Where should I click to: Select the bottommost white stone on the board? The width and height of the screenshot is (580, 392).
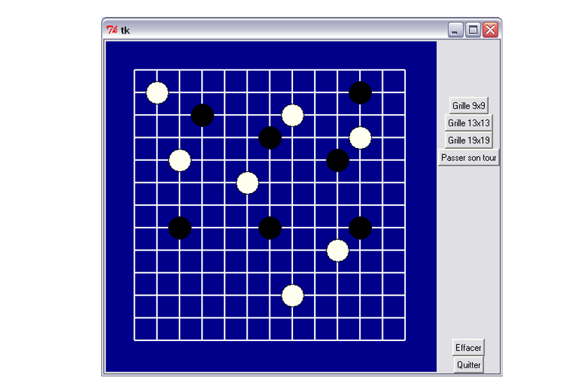[292, 296]
